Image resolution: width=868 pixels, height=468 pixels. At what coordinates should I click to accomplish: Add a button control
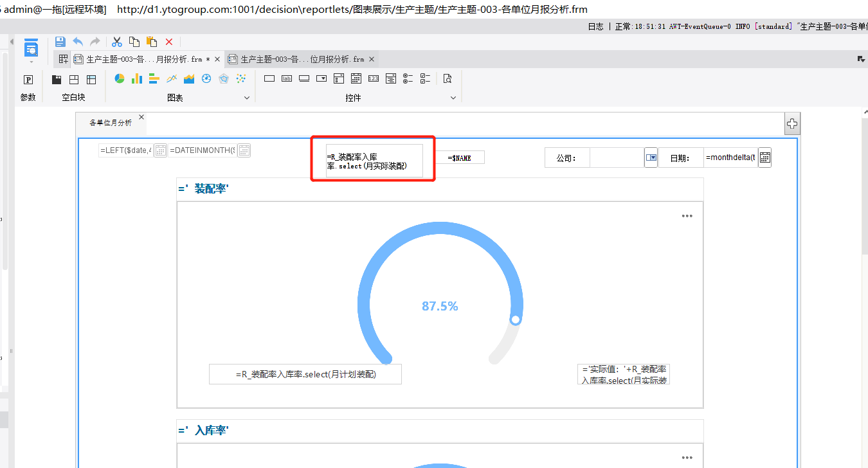point(304,78)
